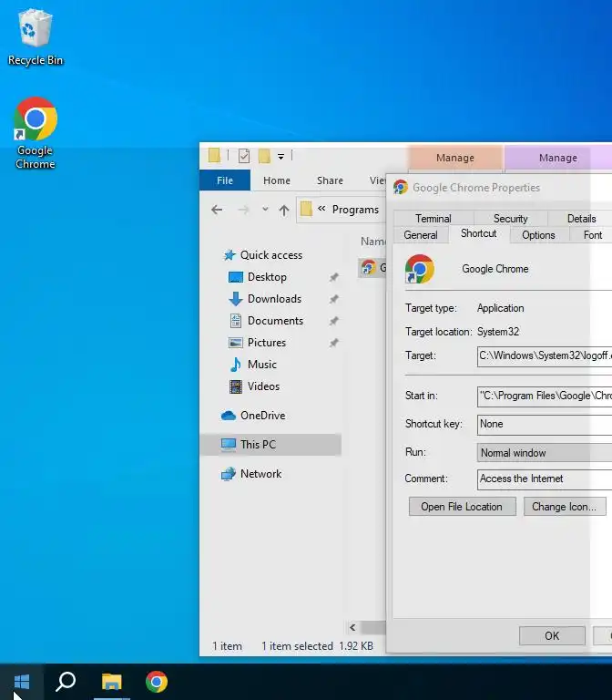Click the Change Icon button
Image resolution: width=612 pixels, height=700 pixels.
coord(565,507)
